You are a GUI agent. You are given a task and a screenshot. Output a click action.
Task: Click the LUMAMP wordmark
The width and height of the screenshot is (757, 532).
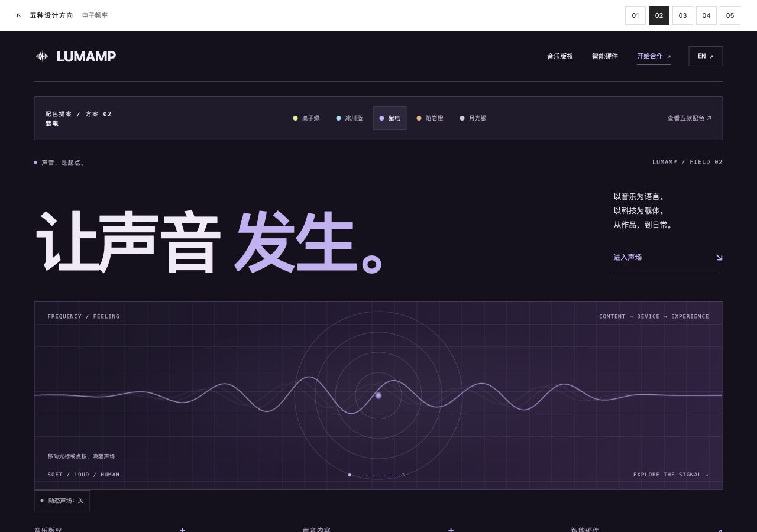pos(86,56)
